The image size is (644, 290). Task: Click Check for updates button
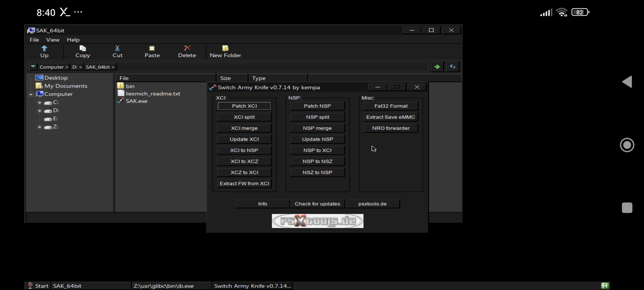pyautogui.click(x=317, y=204)
